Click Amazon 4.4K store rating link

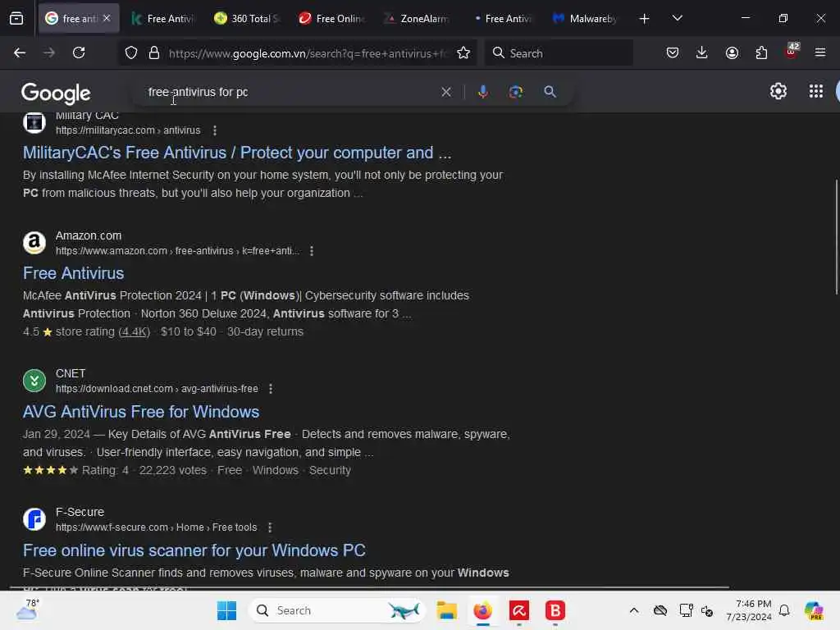(x=134, y=331)
